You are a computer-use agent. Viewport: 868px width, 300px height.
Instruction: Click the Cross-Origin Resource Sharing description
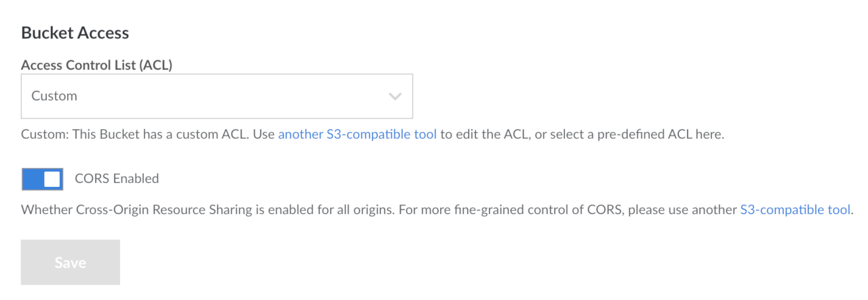203,209
